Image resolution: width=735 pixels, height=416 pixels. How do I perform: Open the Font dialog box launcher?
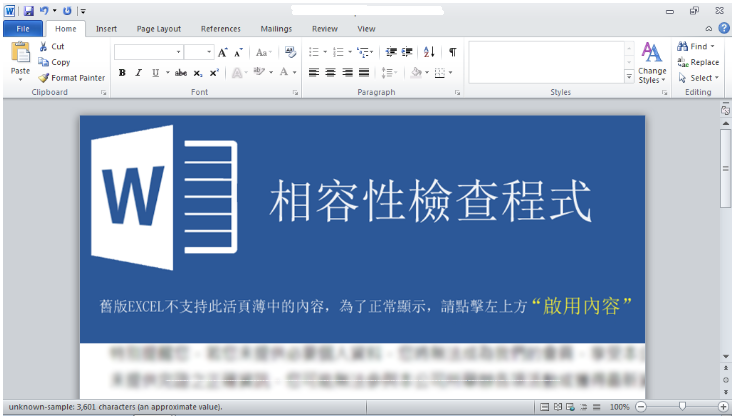[x=295, y=93]
